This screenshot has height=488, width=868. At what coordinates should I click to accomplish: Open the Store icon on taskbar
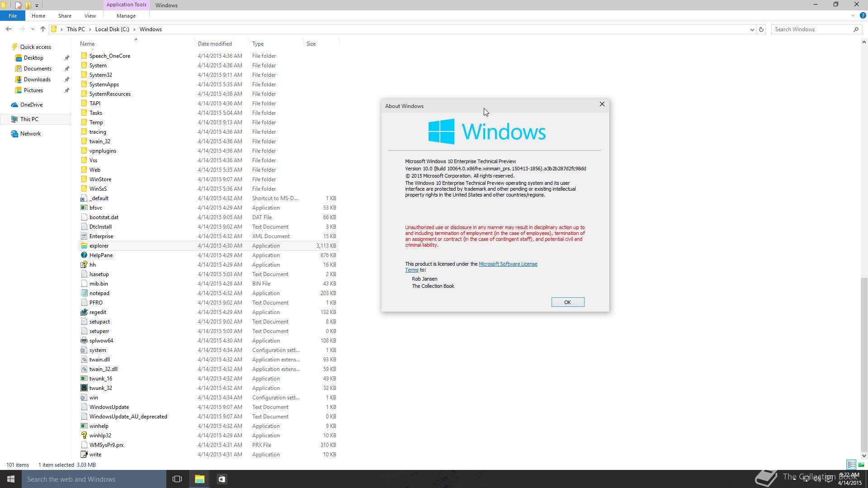pos(222,479)
